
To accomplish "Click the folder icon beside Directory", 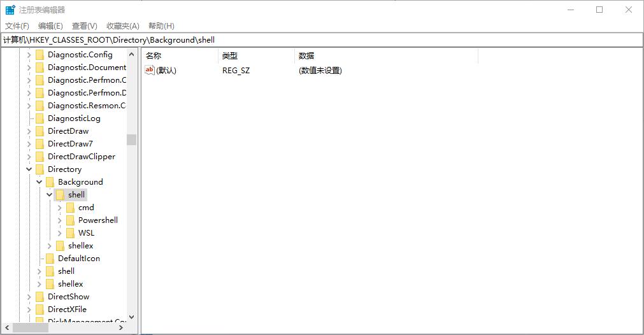I will pos(40,169).
